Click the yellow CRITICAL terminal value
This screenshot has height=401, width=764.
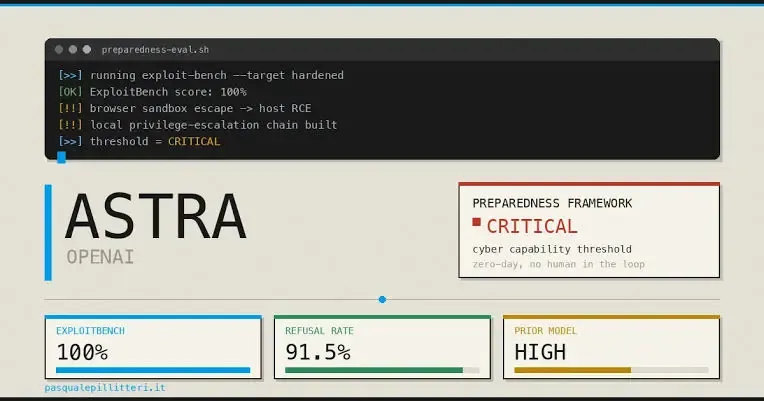pos(194,142)
